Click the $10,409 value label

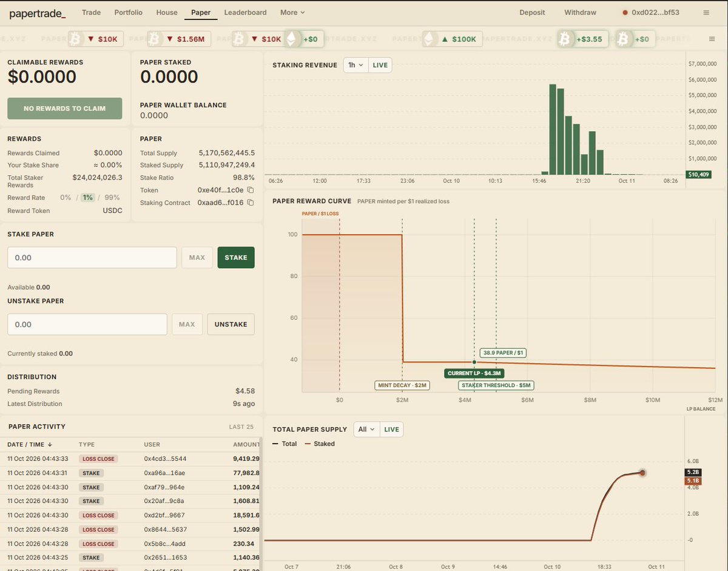[x=698, y=174]
